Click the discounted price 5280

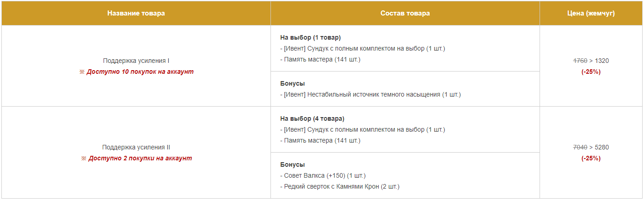602,147
